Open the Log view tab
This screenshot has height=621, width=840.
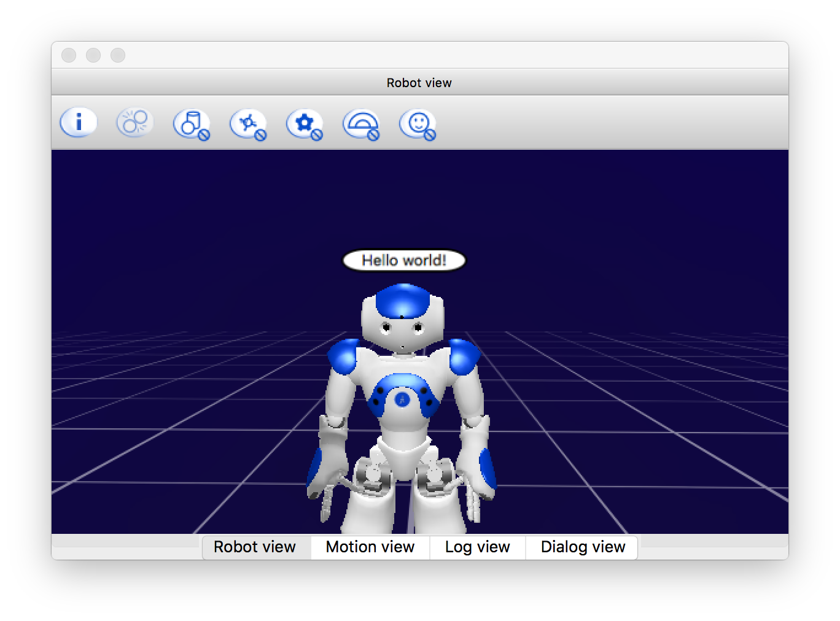pyautogui.click(x=478, y=547)
